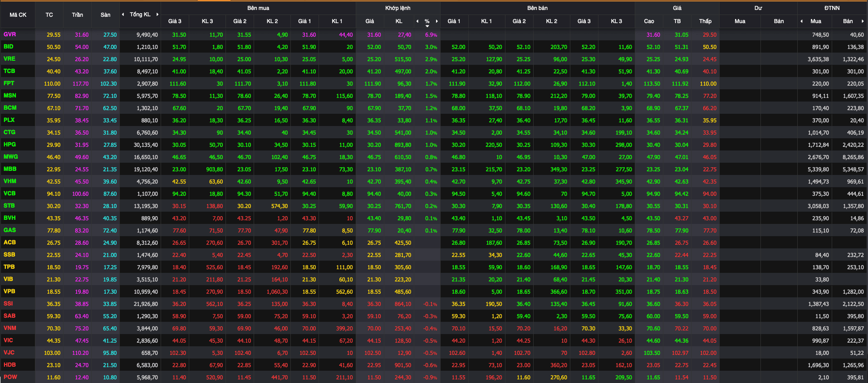
Task: Open the VRE stock symbol
Action: [10, 59]
